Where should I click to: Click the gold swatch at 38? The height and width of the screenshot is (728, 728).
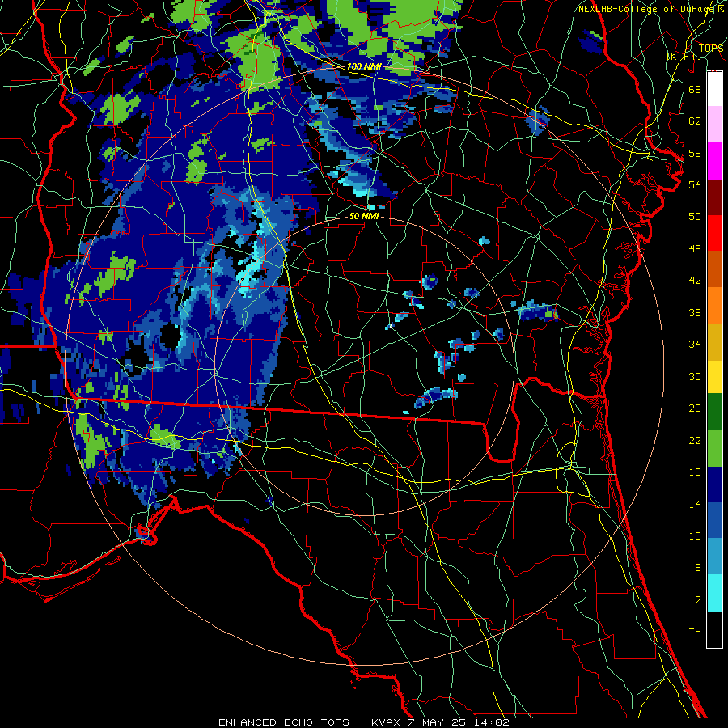[714, 342]
